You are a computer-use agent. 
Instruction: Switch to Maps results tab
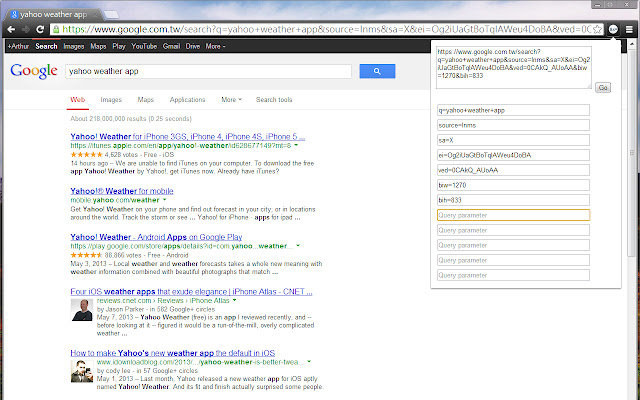point(146,100)
